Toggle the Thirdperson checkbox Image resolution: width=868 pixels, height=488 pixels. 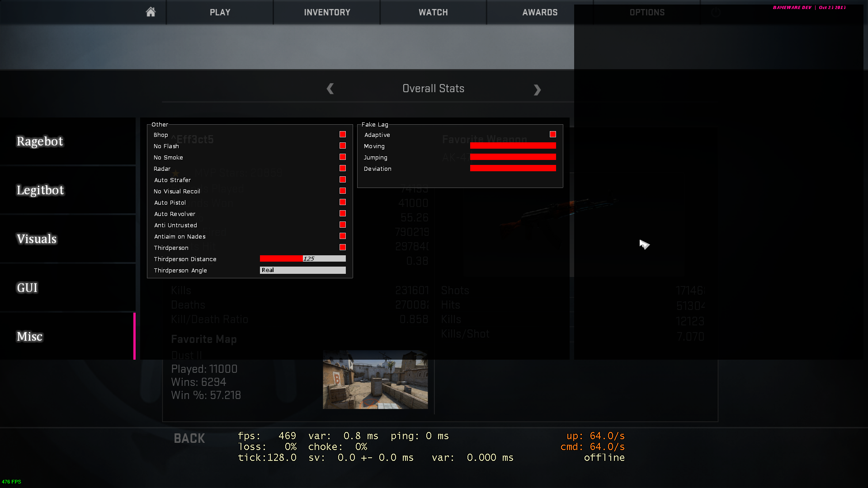pyautogui.click(x=343, y=248)
